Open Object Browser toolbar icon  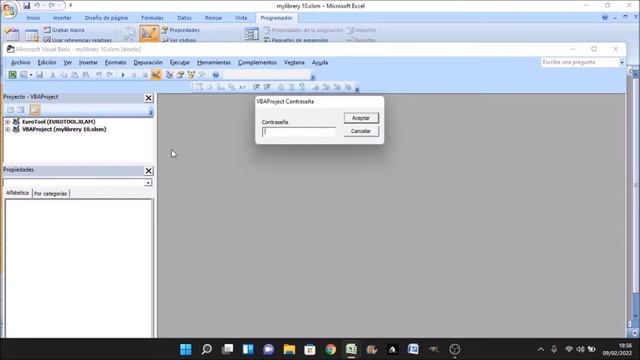click(191, 75)
